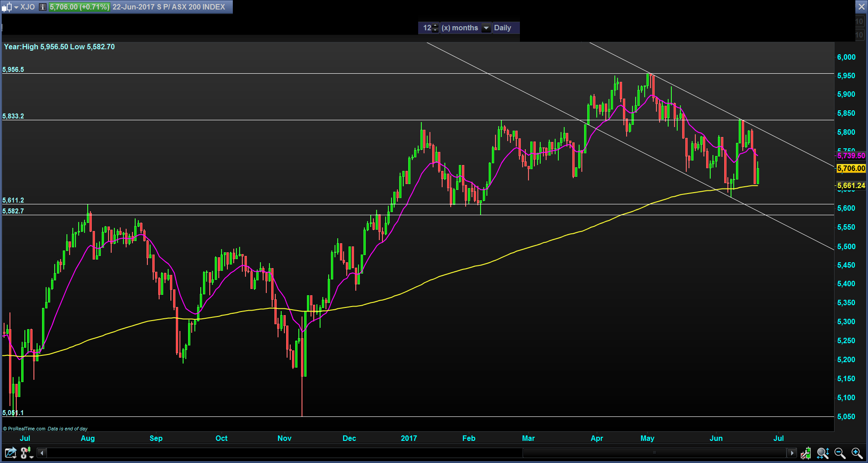Click the zoom in magnifier
Image resolution: width=868 pixels, height=463 pixels.
pyautogui.click(x=857, y=453)
